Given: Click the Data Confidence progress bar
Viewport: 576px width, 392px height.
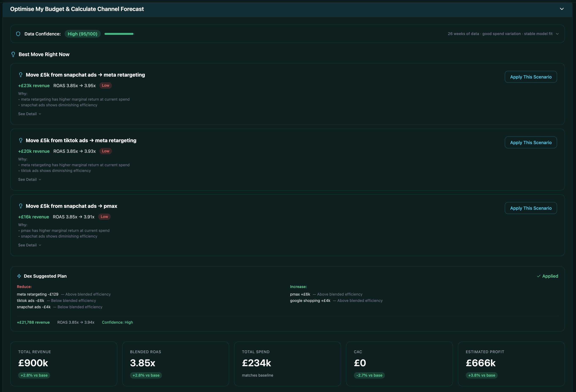Looking at the screenshot, I should point(119,34).
